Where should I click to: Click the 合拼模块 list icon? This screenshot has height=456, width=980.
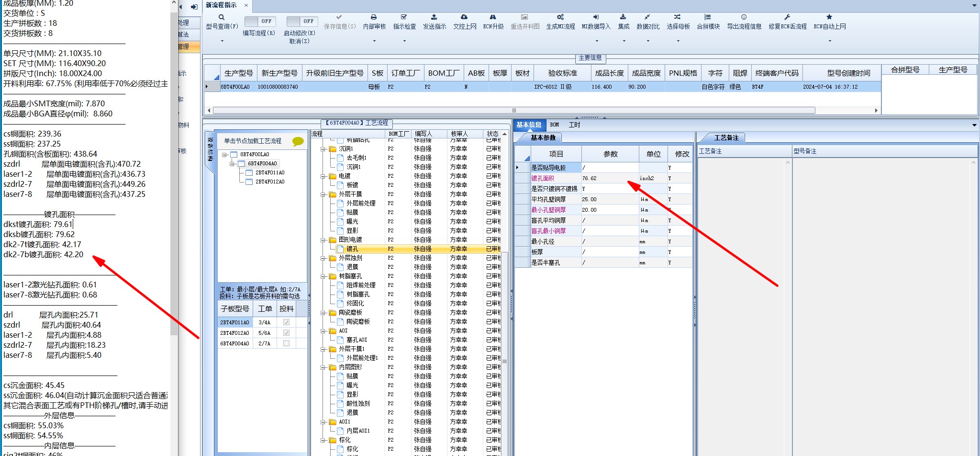coord(708,17)
